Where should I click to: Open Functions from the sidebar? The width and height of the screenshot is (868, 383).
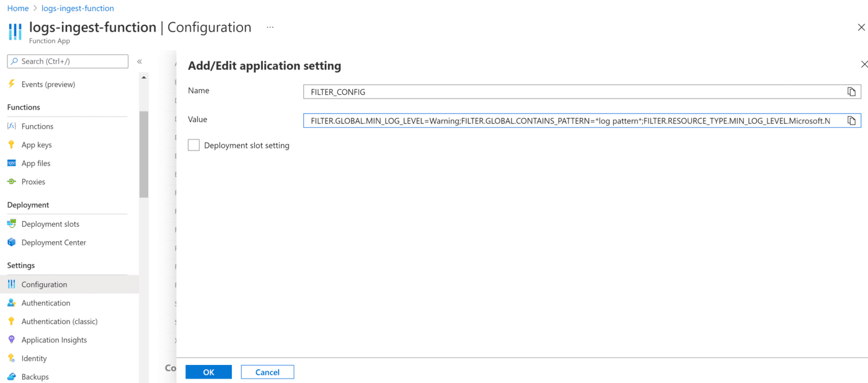(38, 126)
